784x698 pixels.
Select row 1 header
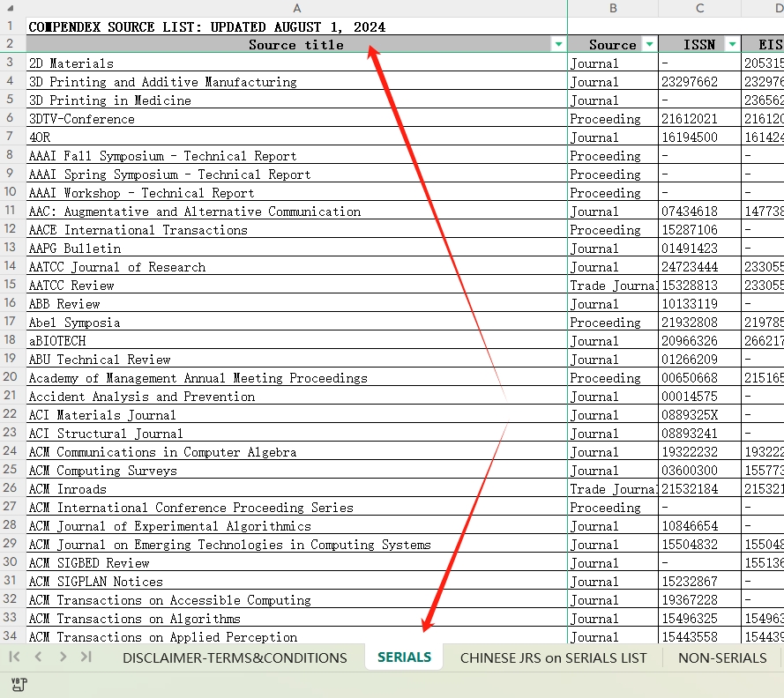pos(11,26)
